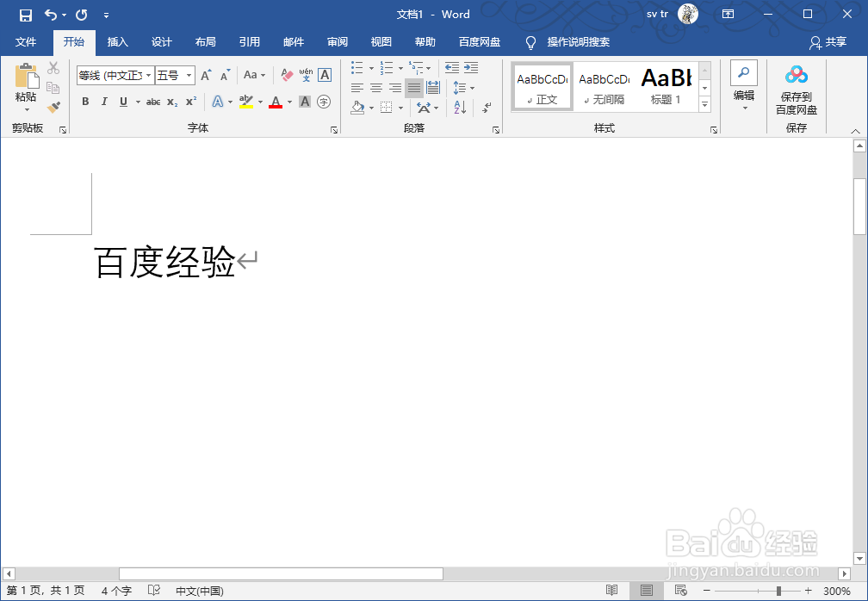The width and height of the screenshot is (868, 601).
Task: Align text right
Action: coord(395,88)
